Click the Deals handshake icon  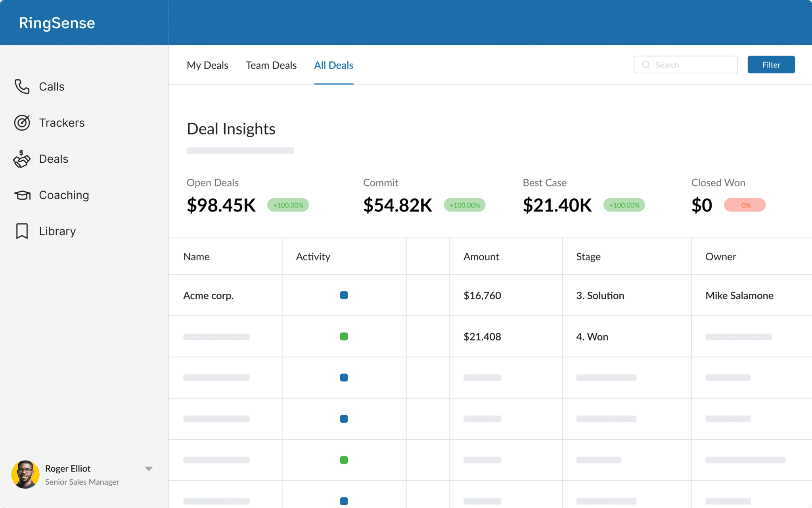[x=22, y=159]
